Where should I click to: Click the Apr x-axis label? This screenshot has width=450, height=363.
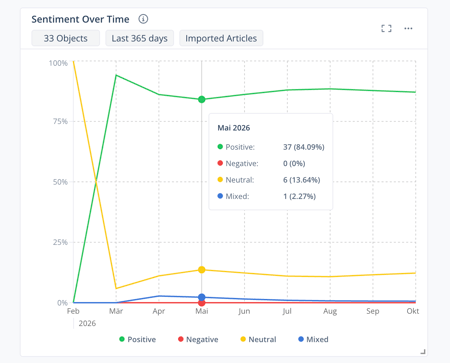(159, 311)
